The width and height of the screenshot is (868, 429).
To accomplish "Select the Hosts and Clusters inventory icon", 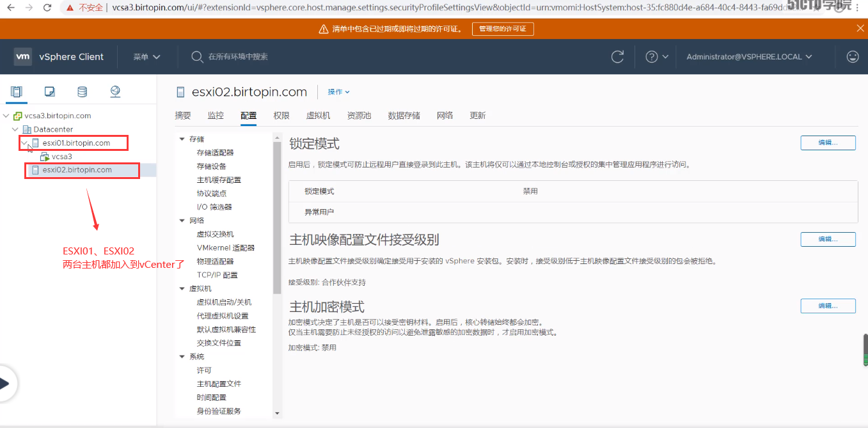I will tap(17, 91).
